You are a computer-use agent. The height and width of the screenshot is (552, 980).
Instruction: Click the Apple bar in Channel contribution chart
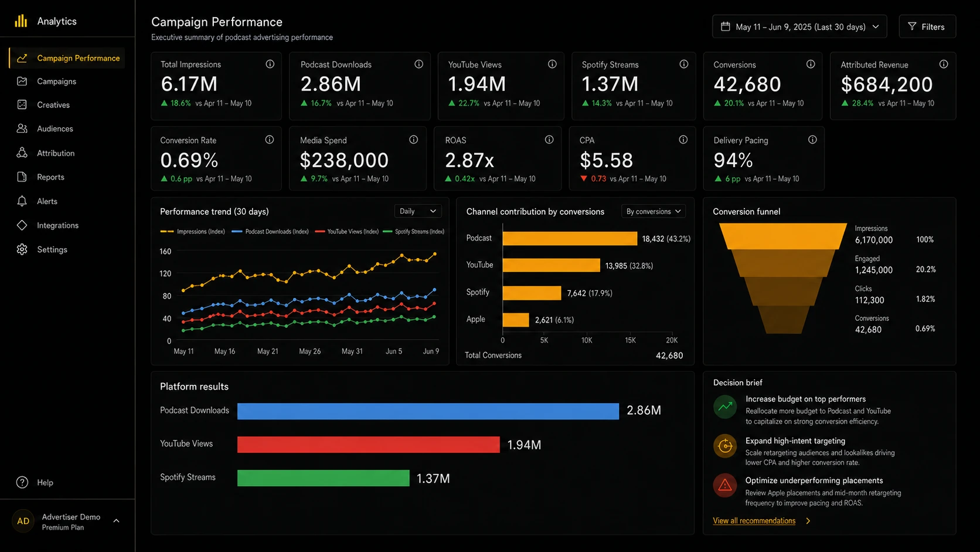[516, 320]
